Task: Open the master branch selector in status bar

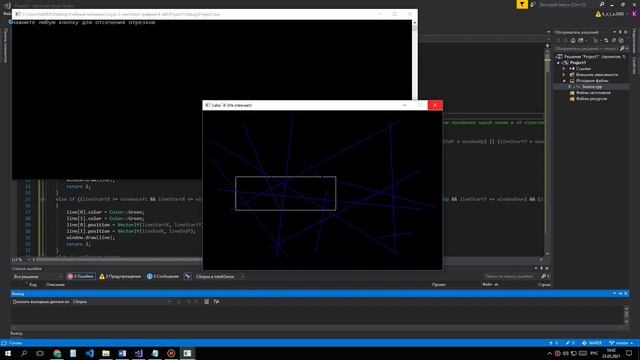Action: (621, 343)
